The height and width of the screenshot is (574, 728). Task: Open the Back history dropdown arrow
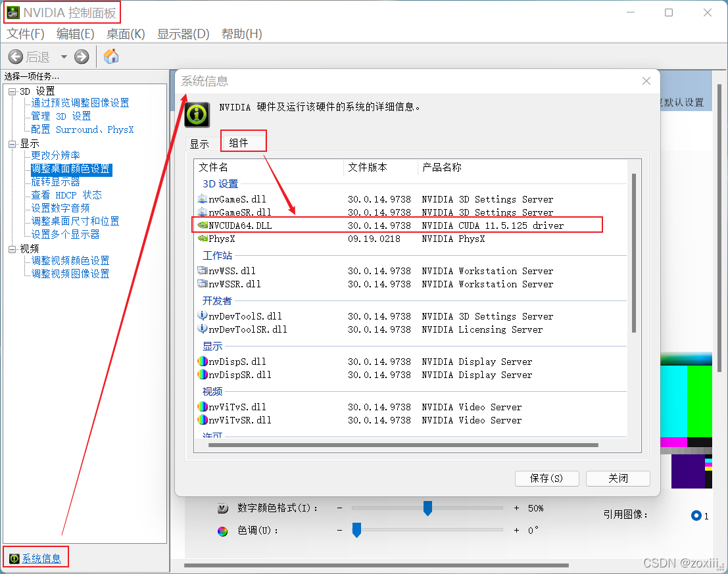64,57
